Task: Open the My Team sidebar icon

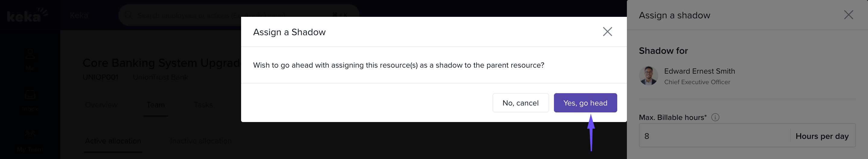Action: coord(30,135)
